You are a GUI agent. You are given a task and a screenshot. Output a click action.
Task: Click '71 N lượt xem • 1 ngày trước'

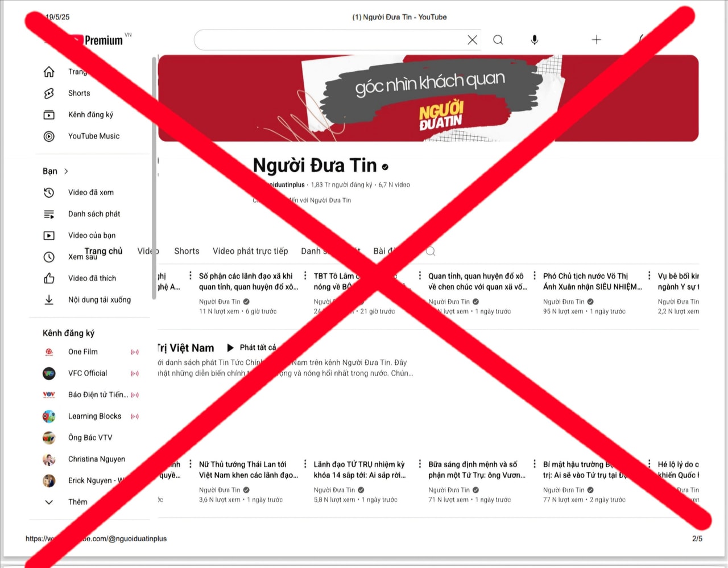pos(469,500)
